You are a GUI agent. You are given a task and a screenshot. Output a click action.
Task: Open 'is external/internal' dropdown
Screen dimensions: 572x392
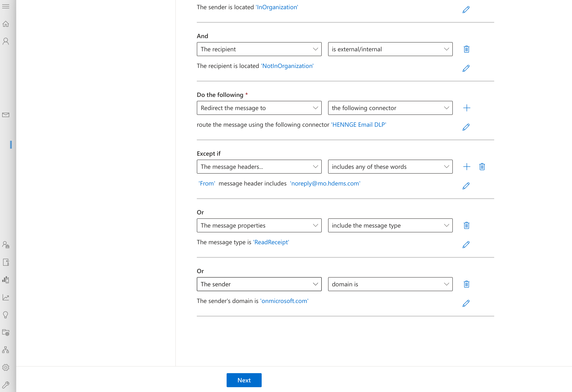tap(390, 49)
